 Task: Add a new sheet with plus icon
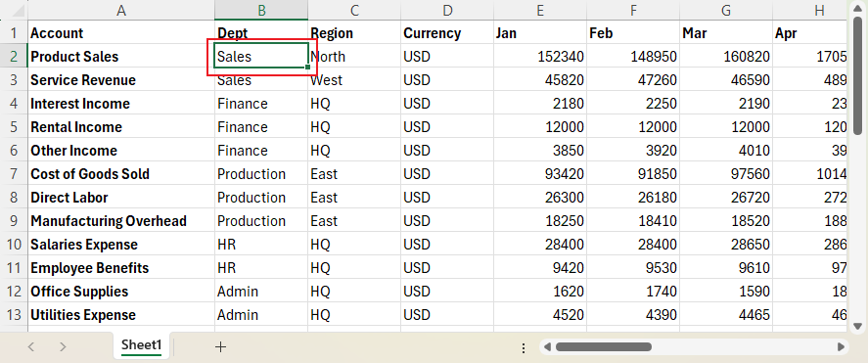[x=220, y=347]
